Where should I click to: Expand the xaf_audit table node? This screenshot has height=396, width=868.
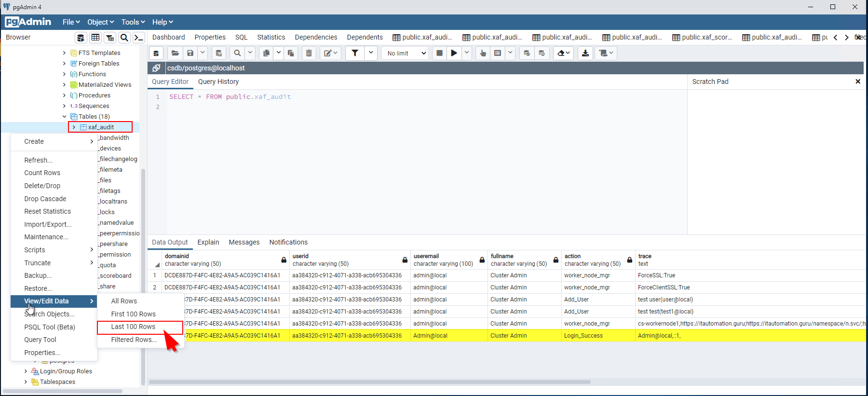[74, 127]
